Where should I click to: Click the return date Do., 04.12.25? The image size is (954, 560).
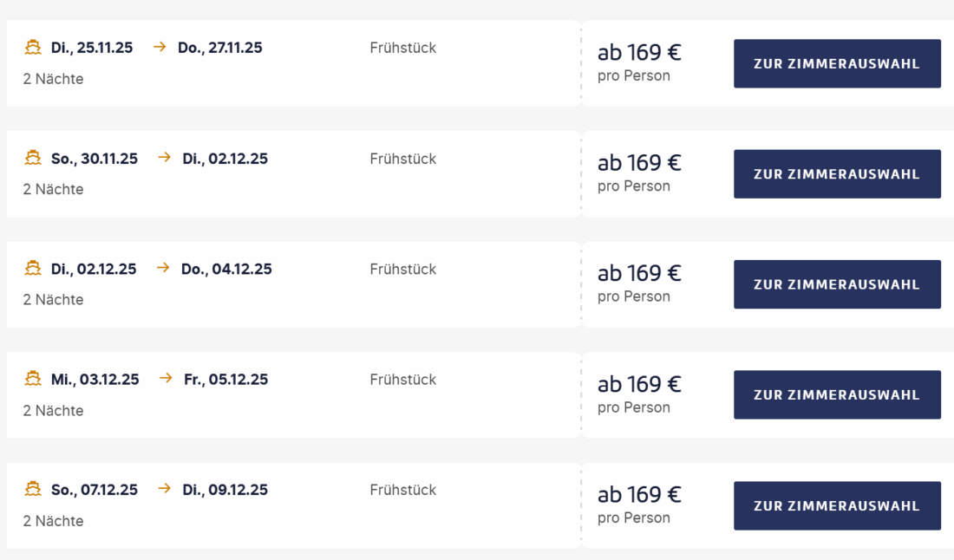[x=226, y=269]
